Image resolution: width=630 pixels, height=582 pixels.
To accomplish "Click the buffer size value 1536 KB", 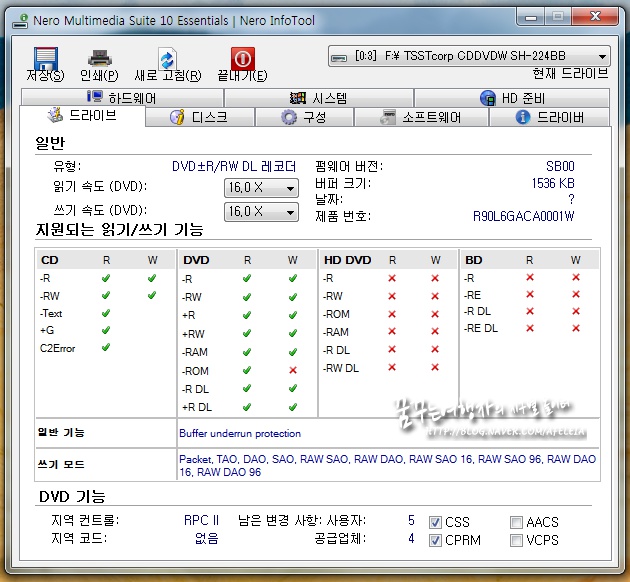I will [553, 183].
